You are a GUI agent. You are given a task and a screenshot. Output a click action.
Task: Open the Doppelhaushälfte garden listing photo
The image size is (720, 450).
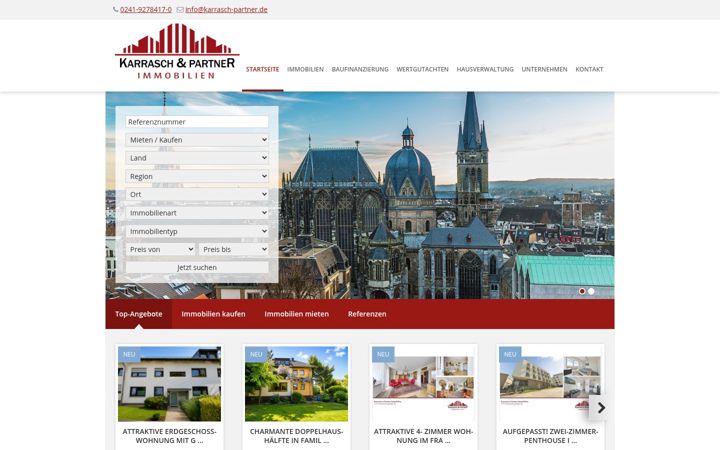coord(296,384)
